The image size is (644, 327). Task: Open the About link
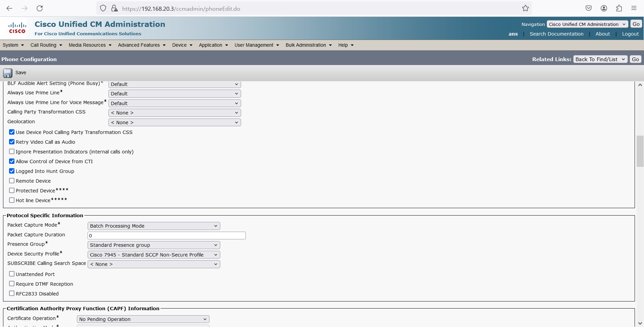[603, 34]
